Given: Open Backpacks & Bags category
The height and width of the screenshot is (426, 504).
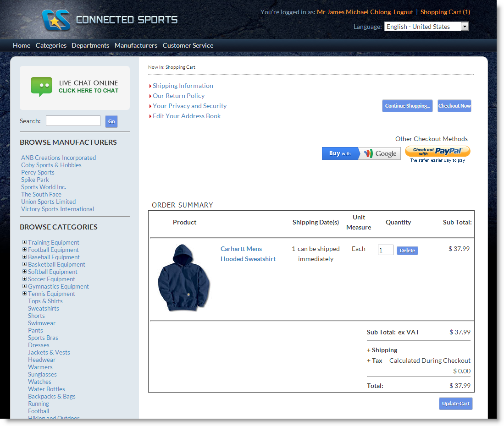Looking at the screenshot, I should [52, 397].
